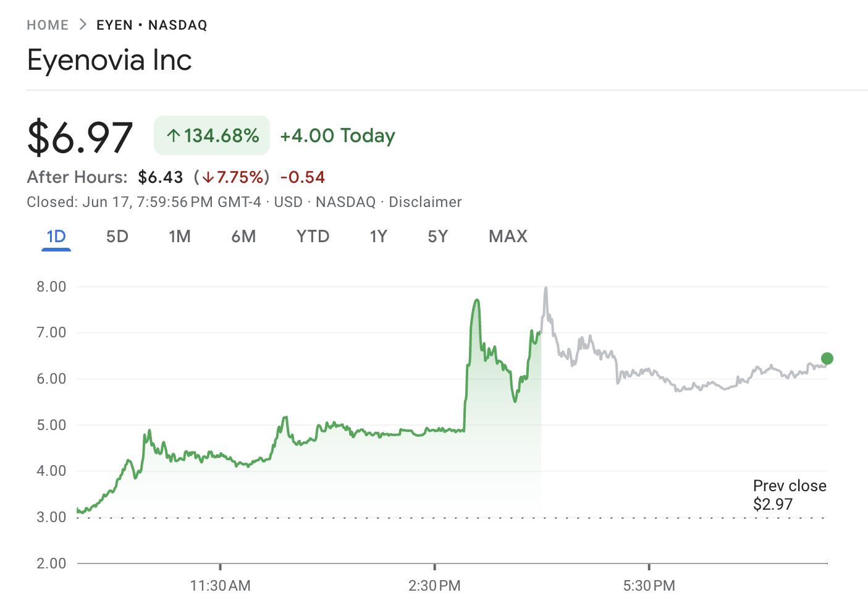Screen dimensions: 868x616
Task: Open the HOME breadcrumb link
Action: [x=48, y=25]
